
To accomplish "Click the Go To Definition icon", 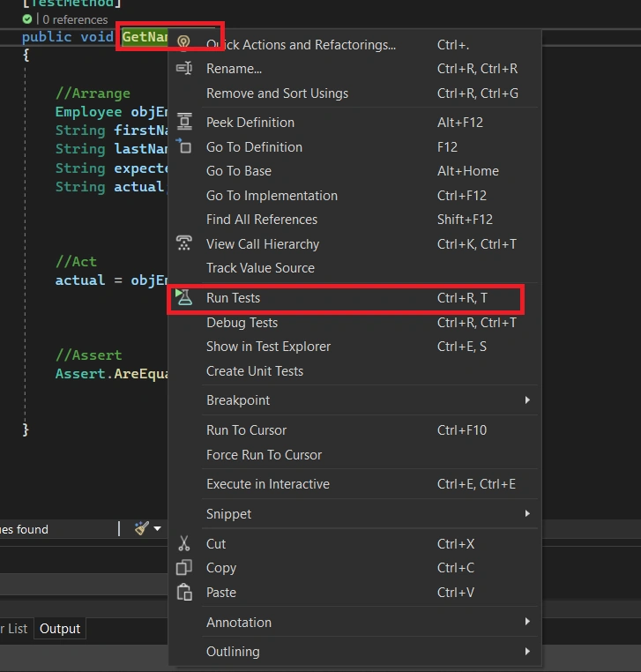I will pos(184,146).
